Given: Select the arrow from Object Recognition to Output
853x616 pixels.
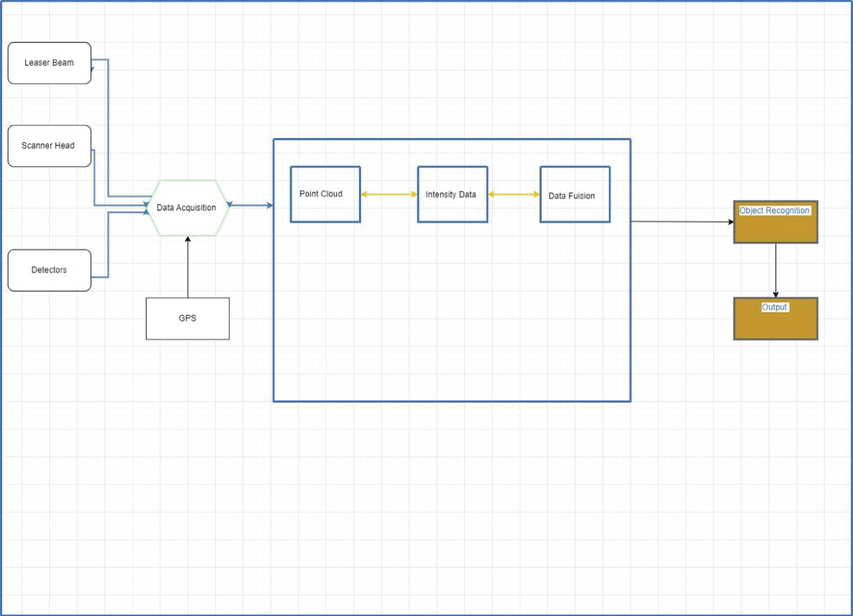Looking at the screenshot, I should (x=776, y=271).
